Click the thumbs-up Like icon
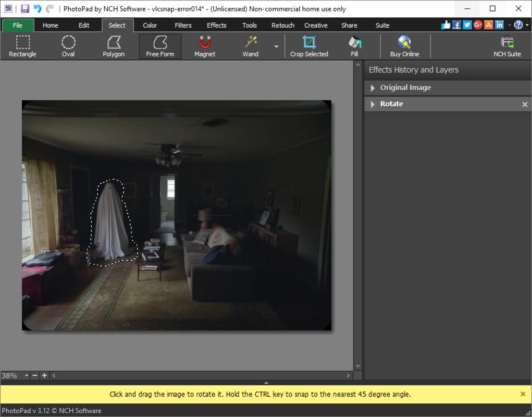 pyautogui.click(x=446, y=25)
